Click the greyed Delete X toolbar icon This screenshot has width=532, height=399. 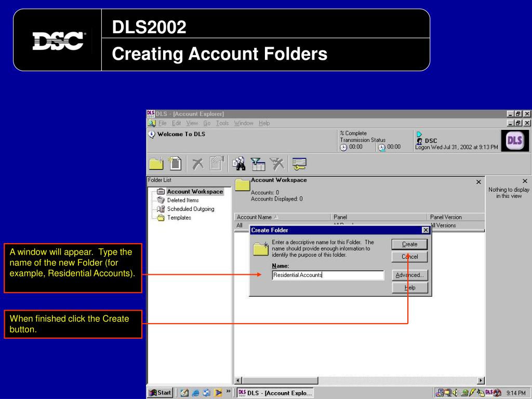coord(198,164)
